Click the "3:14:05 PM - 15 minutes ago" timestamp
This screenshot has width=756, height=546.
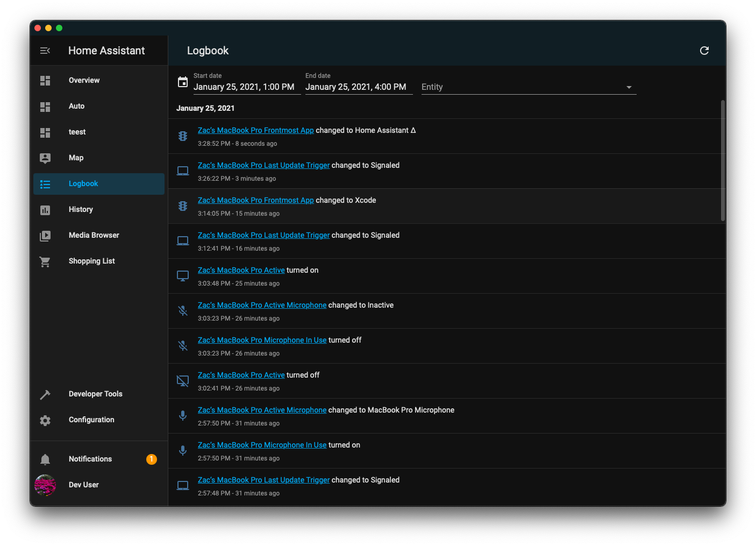click(239, 214)
